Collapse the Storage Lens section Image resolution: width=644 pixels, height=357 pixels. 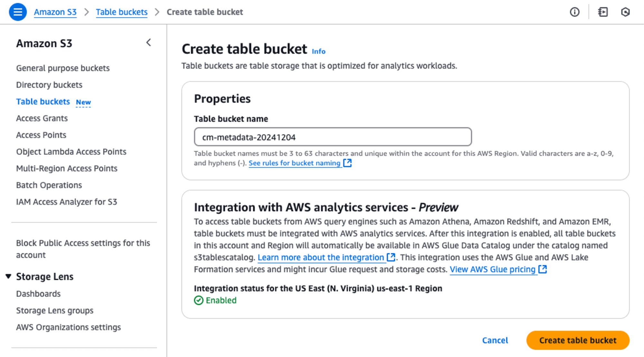tap(8, 276)
